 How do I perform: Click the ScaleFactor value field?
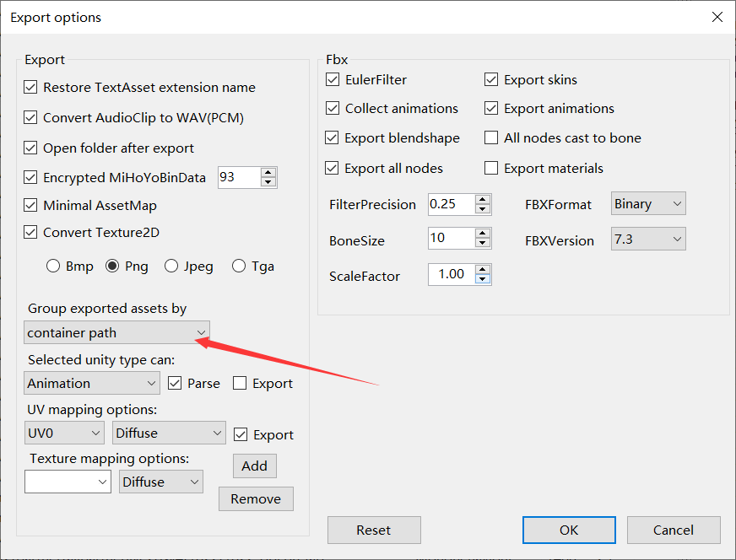(452, 274)
